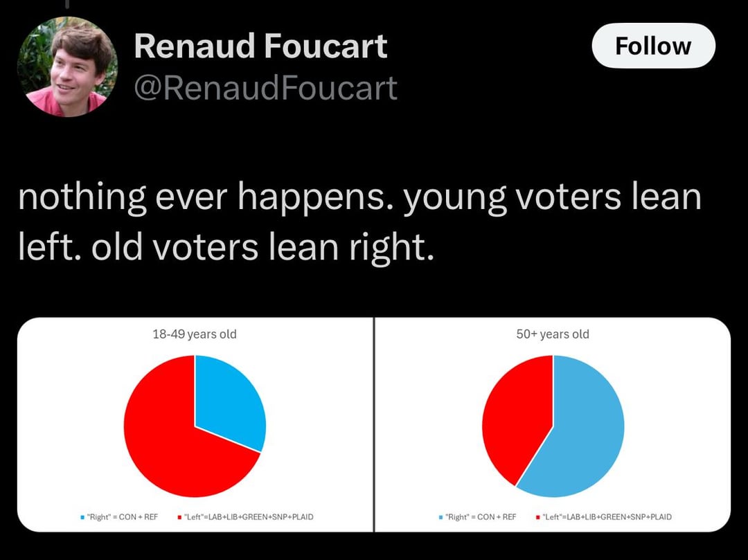Select the "Right" = CON + REF label in the right chart

pos(481,517)
